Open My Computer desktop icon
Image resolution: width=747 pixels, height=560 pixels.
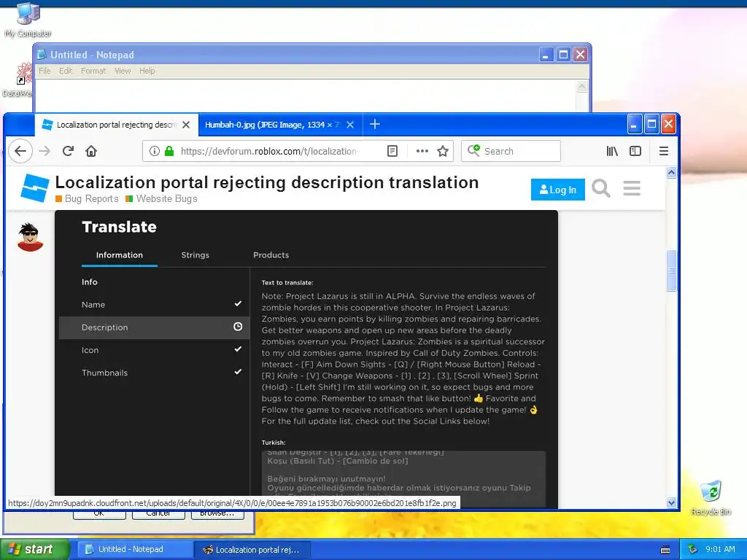coord(28,20)
